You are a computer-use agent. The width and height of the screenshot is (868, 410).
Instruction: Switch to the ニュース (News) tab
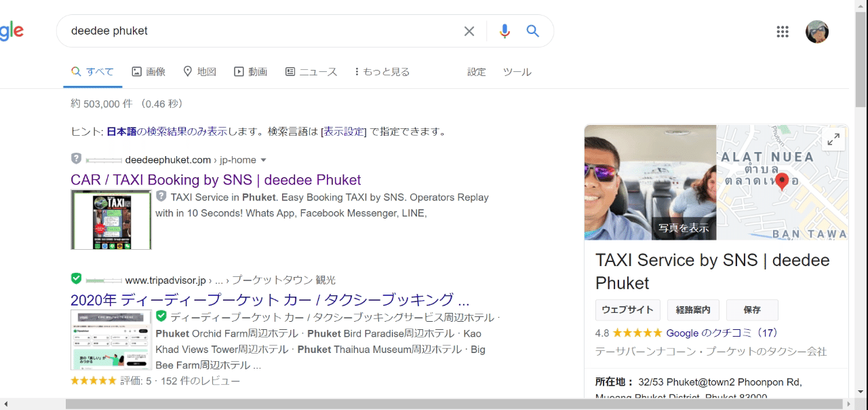coord(311,72)
